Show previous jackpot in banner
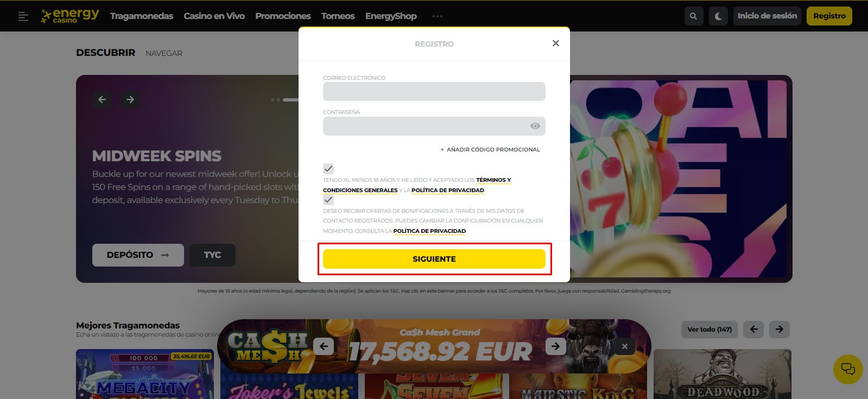 click(324, 346)
